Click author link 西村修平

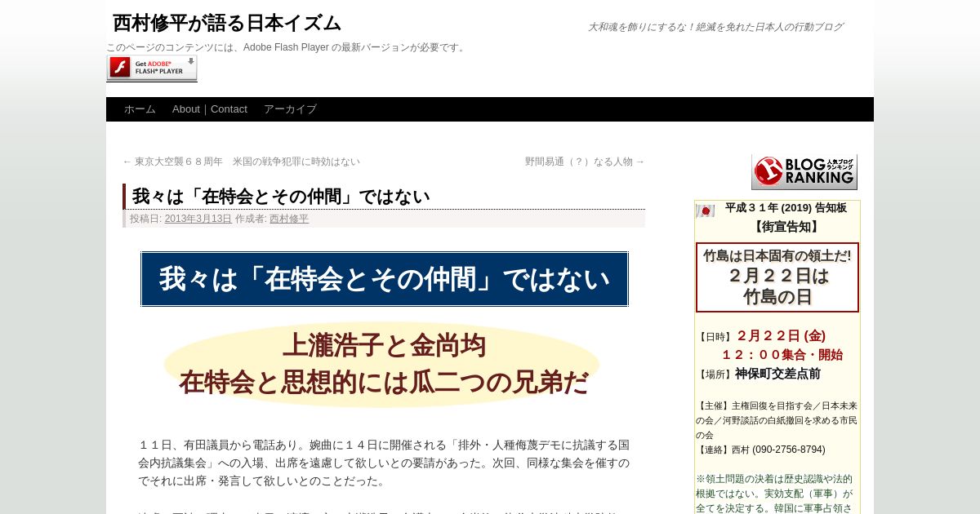coord(289,219)
